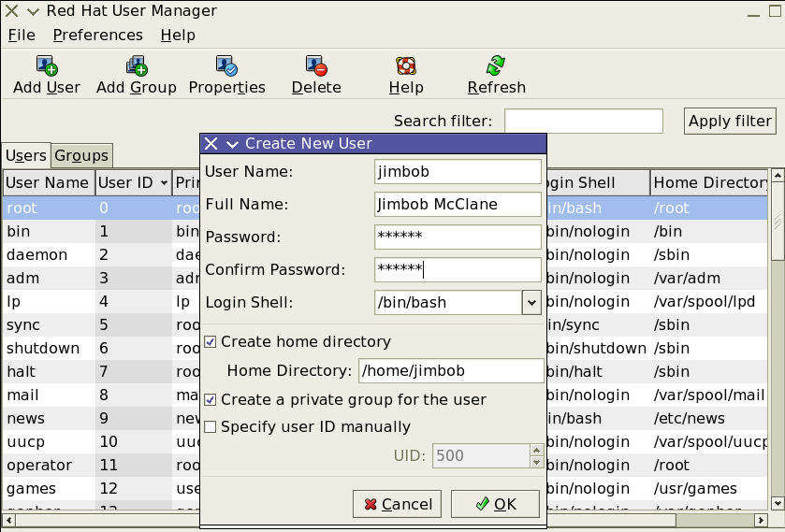The width and height of the screenshot is (785, 532).
Task: Switch to the Groups tab
Action: tap(81, 155)
